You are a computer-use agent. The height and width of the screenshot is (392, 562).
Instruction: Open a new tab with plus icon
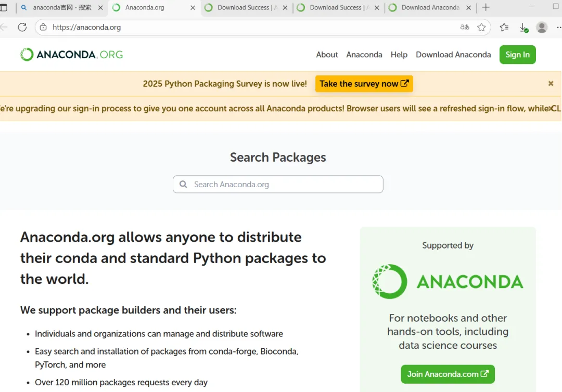(x=486, y=7)
